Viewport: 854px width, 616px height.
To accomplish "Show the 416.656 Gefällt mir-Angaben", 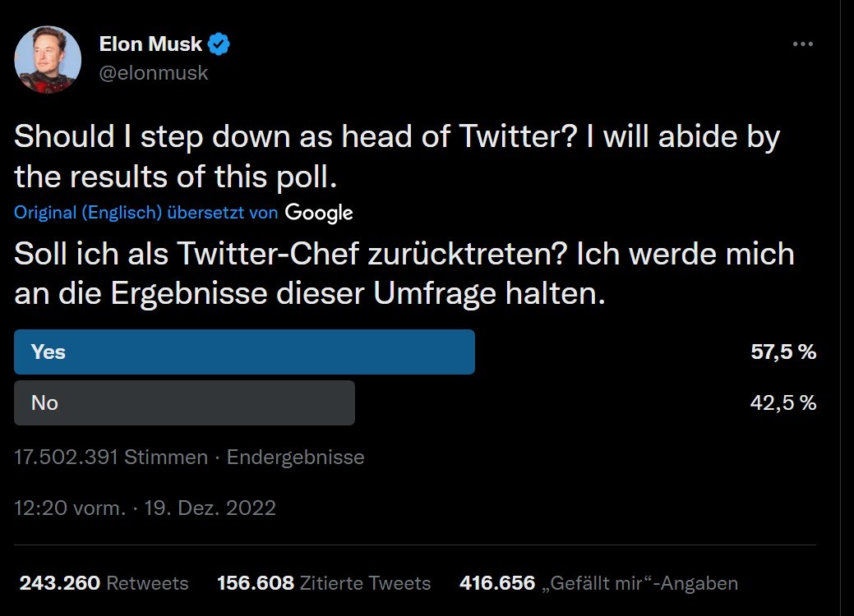I will (x=598, y=583).
